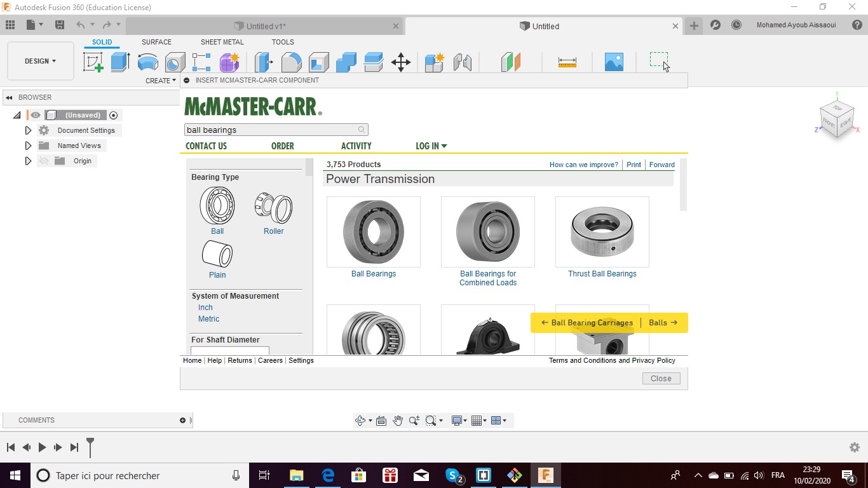The width and height of the screenshot is (868, 488).
Task: Select the Measure ruler tool
Action: point(567,62)
